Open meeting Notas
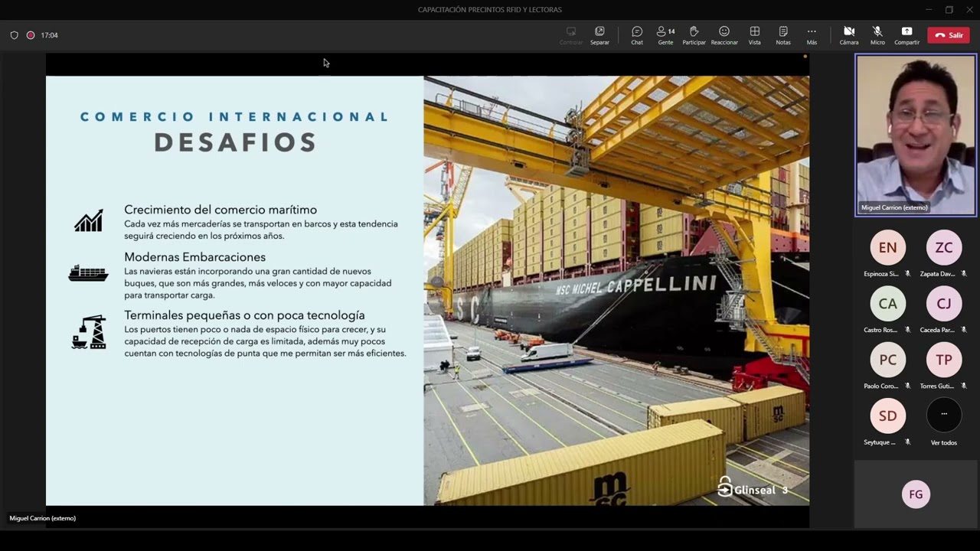 click(x=783, y=35)
